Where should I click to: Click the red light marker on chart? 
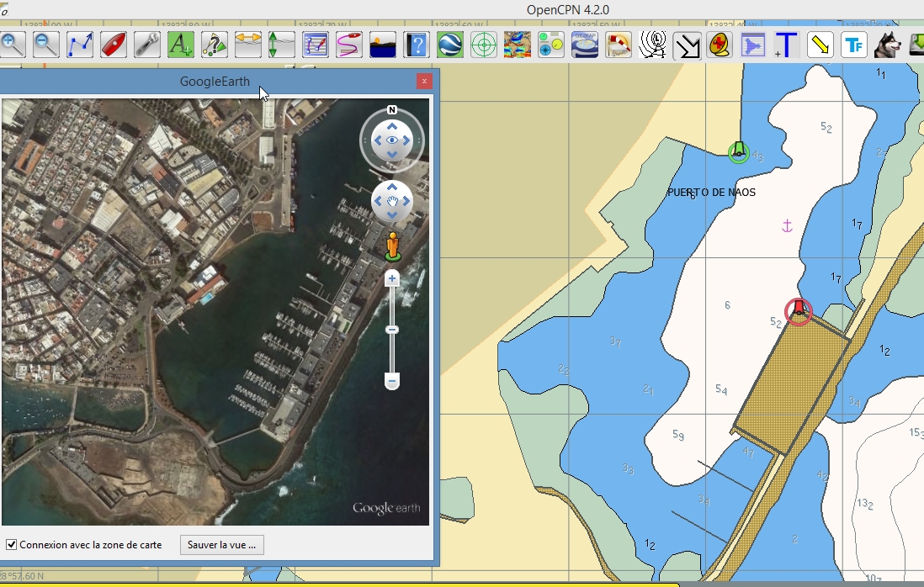tap(799, 310)
